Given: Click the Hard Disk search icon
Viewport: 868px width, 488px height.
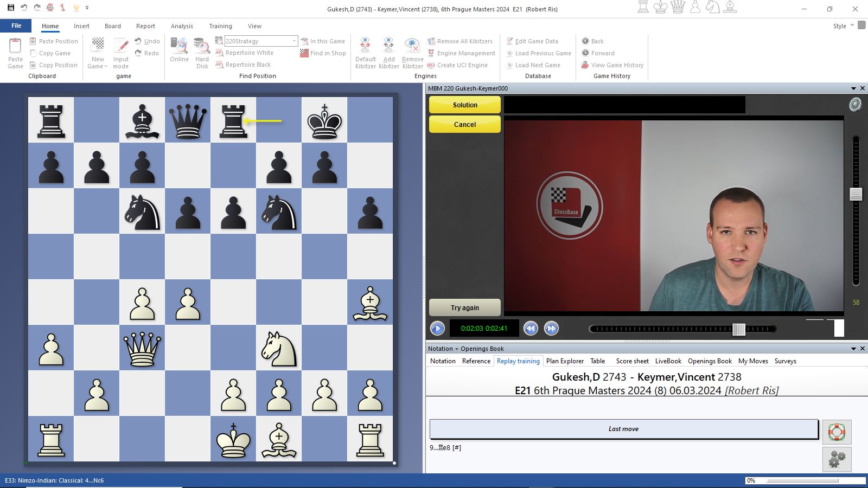Looking at the screenshot, I should (202, 46).
